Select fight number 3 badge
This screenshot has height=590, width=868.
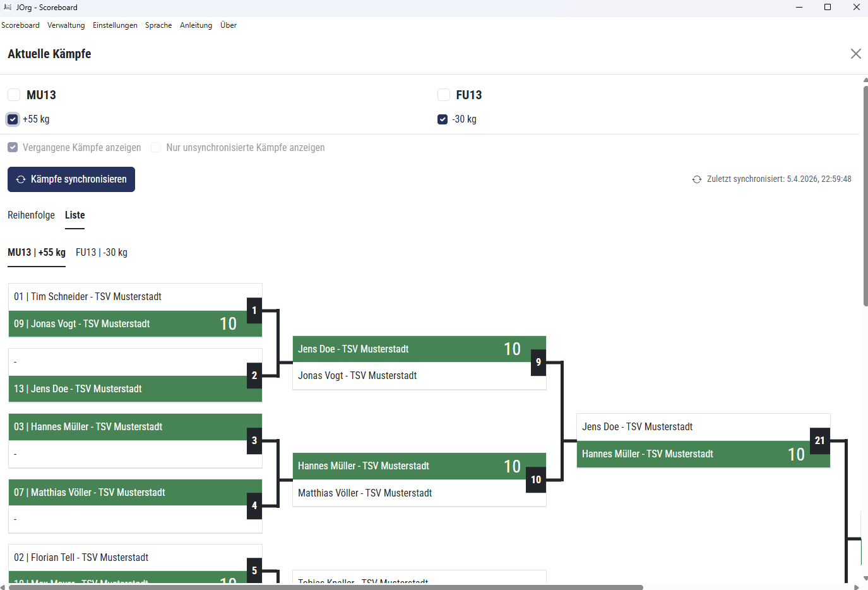(254, 440)
